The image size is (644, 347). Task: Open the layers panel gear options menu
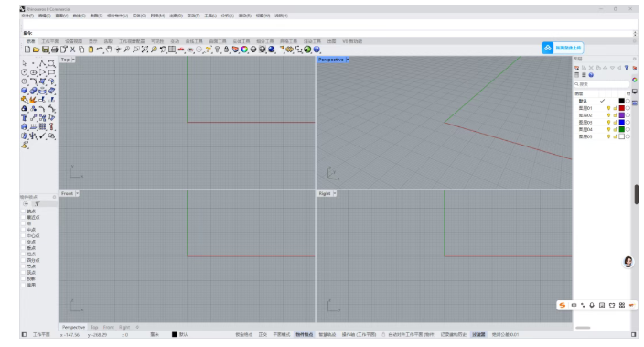[x=635, y=59]
